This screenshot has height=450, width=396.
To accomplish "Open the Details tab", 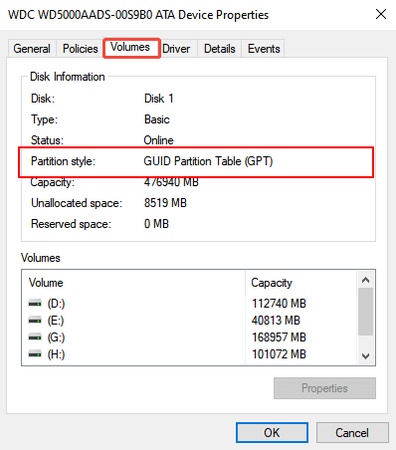I will (x=219, y=49).
